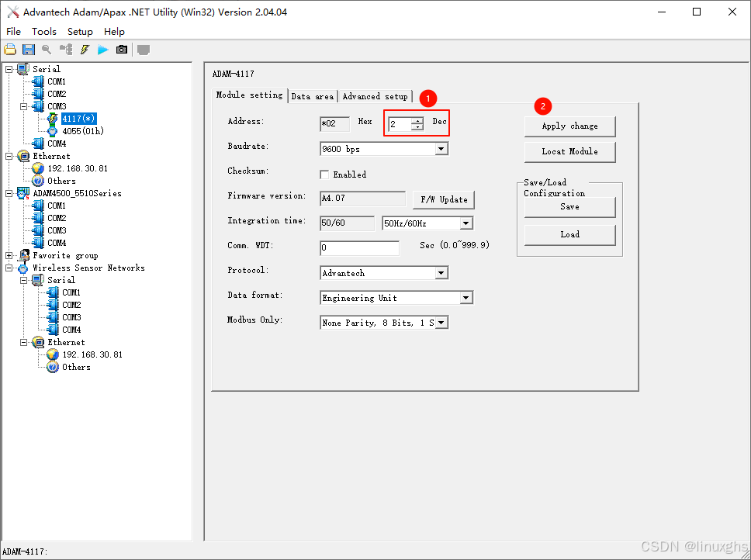Select COM4 under top-level Serial

point(57,143)
